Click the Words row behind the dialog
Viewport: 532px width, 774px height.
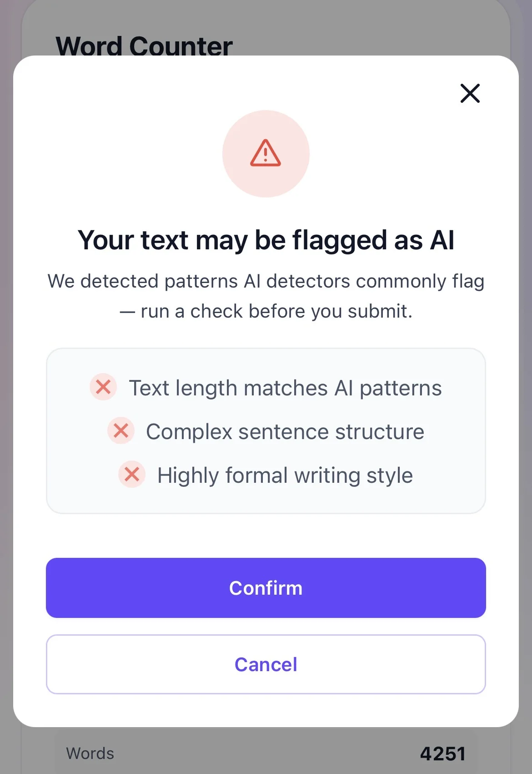(266, 754)
